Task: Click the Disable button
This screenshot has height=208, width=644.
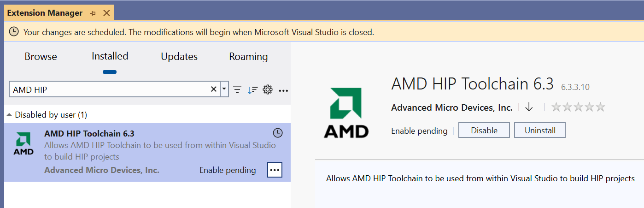Action: [x=484, y=131]
